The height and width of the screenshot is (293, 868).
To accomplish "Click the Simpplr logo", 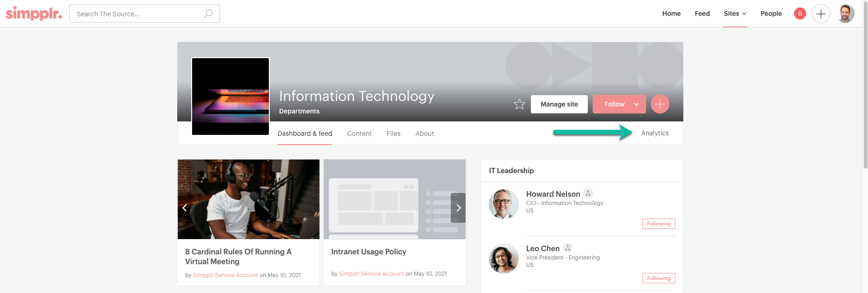I will click(x=33, y=13).
